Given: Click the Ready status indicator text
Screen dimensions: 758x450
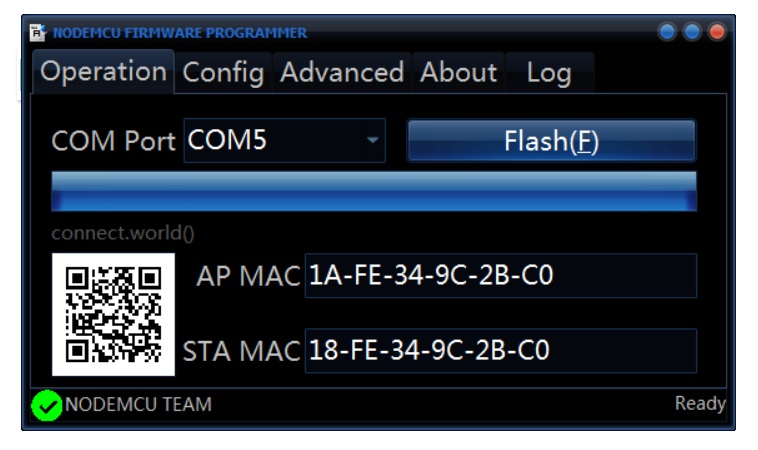Looking at the screenshot, I should [699, 404].
